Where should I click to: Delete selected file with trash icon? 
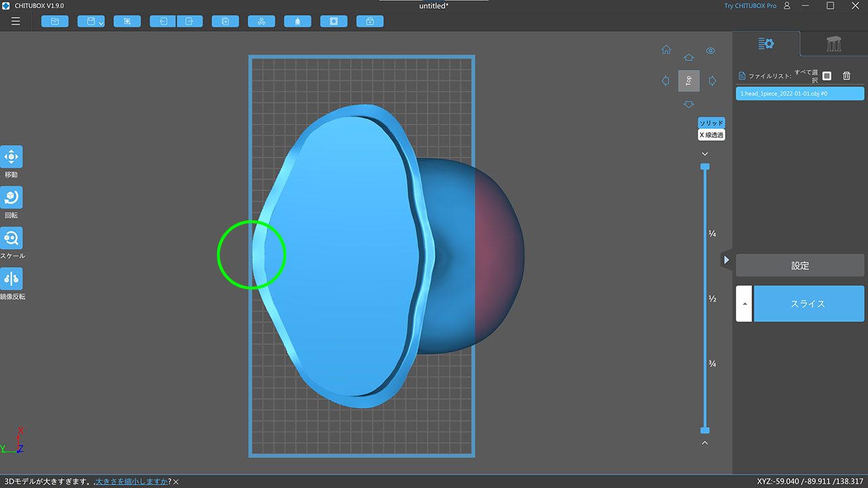pyautogui.click(x=846, y=76)
